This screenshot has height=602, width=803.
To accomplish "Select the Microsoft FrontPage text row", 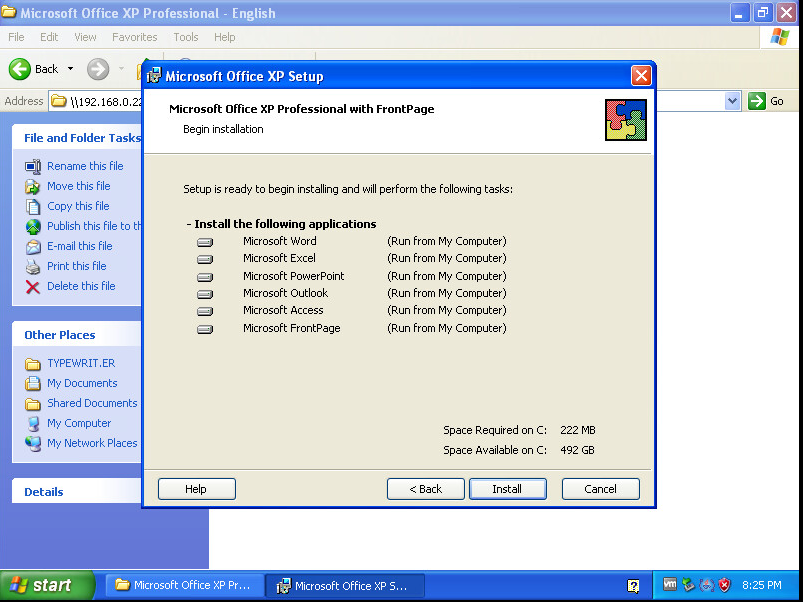I will tap(291, 328).
